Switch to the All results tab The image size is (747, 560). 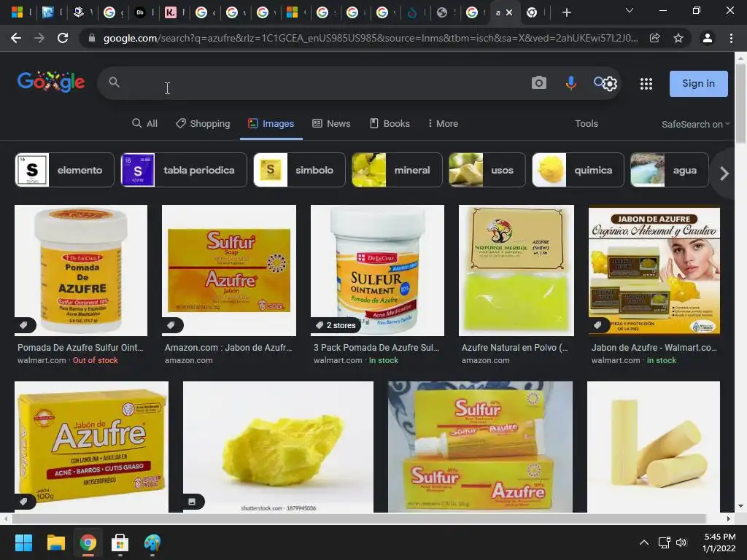click(144, 123)
